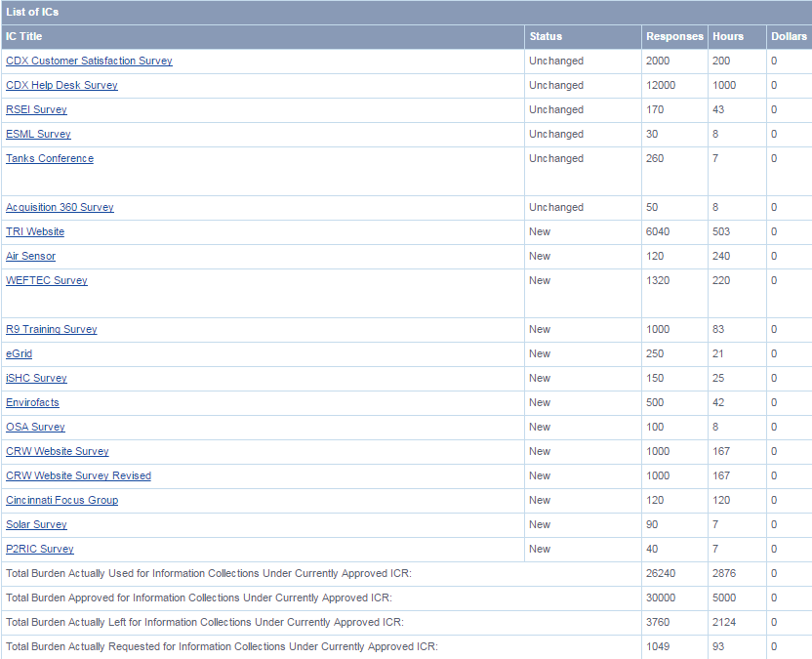Open the Envirofacts link
This screenshot has width=812, height=659.
pos(32,402)
